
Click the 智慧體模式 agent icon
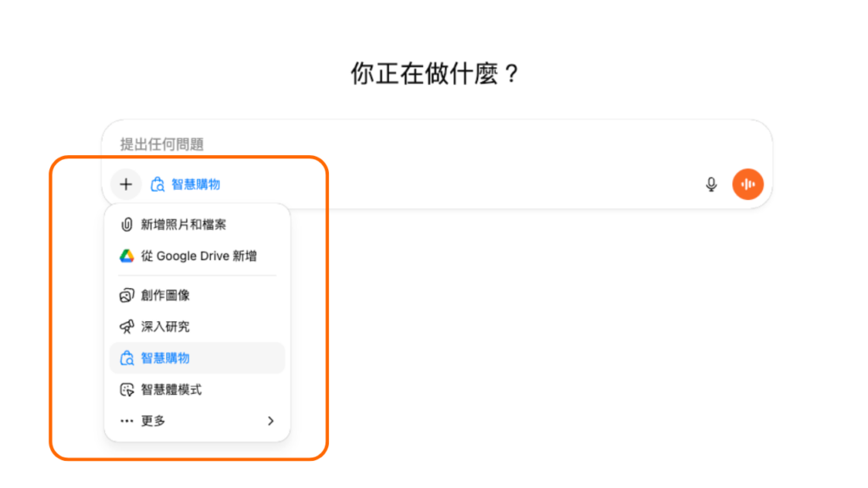[x=126, y=390]
